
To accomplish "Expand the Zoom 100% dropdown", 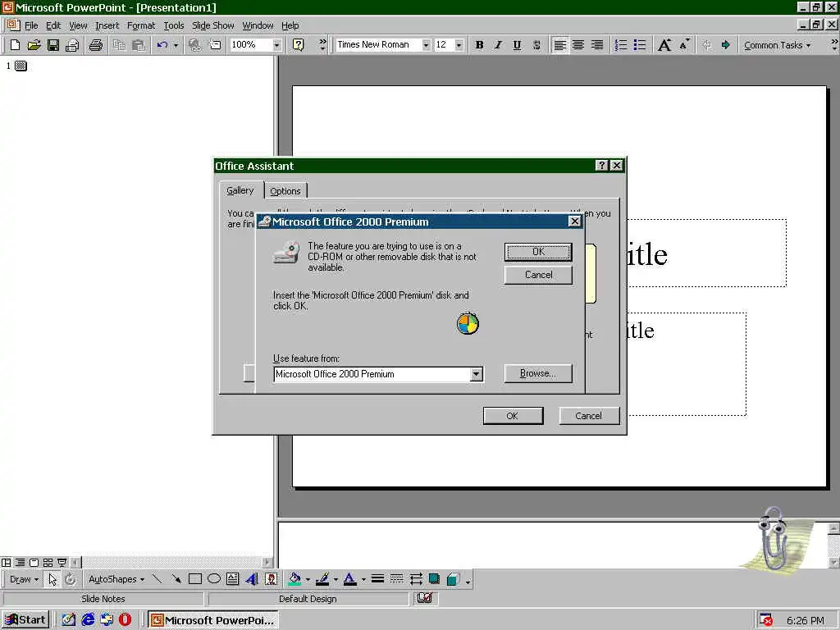I will pos(277,45).
